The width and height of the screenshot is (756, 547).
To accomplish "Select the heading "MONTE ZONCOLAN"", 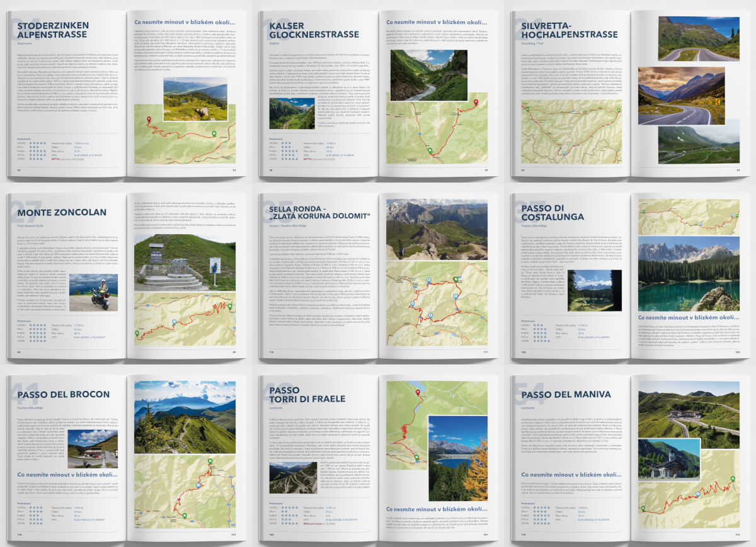I will click(60, 213).
